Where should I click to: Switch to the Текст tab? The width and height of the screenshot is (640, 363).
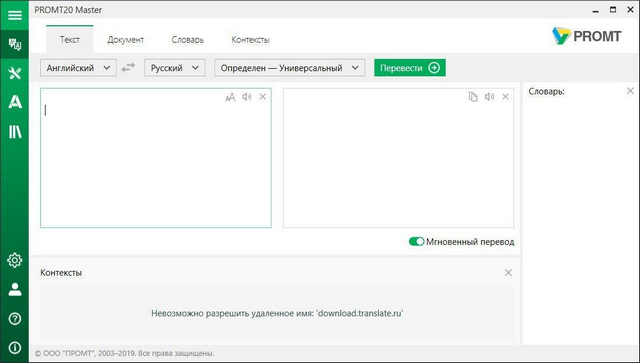(x=70, y=40)
